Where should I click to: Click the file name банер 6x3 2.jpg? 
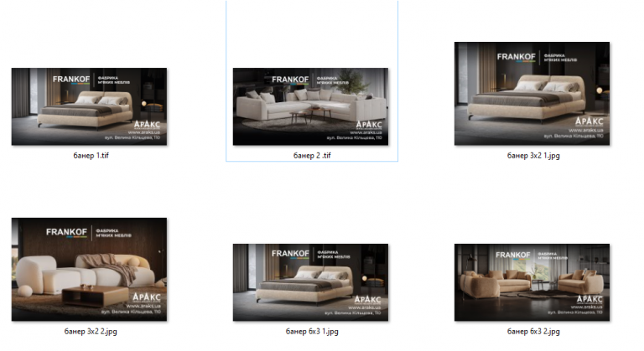(533, 331)
